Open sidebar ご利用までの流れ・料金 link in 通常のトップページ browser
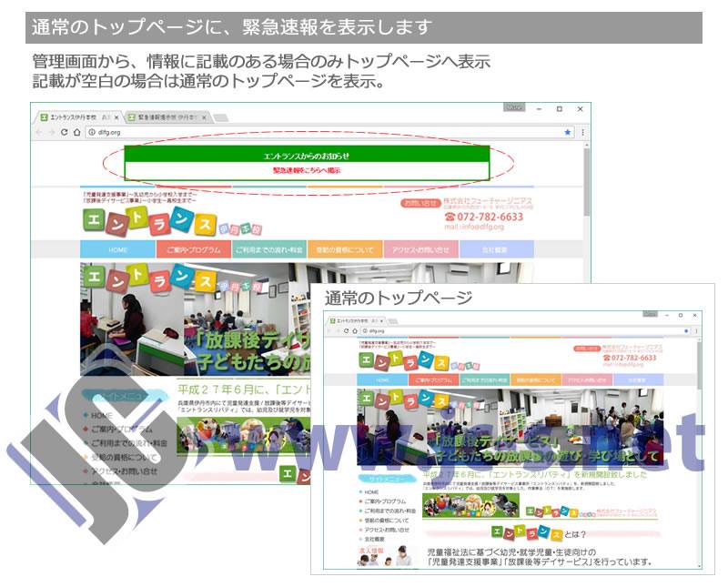Image resolution: width=728 pixels, height=587 pixels. 389,511
